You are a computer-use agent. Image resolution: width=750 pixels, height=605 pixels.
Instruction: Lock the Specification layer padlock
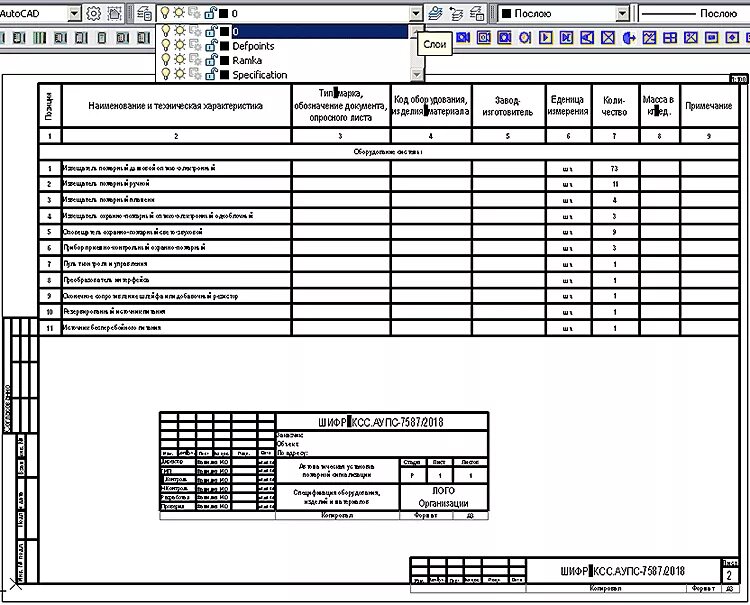point(211,74)
